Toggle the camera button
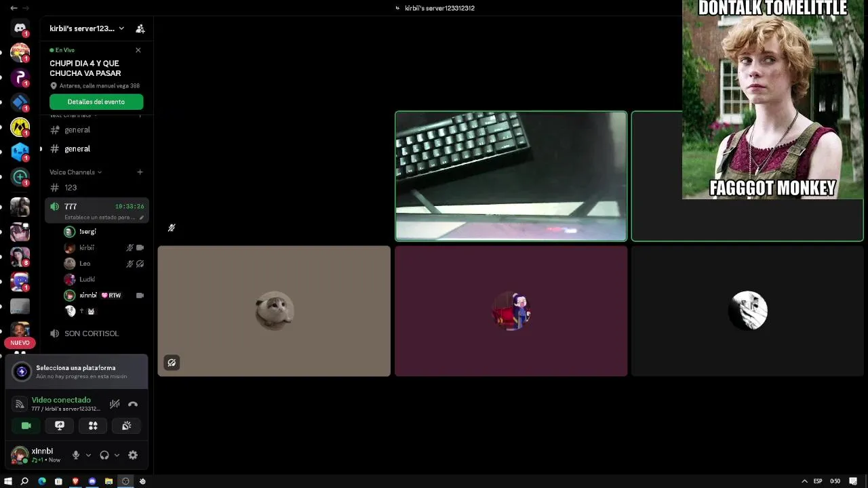Viewport: 868px width, 488px height. pos(26,426)
